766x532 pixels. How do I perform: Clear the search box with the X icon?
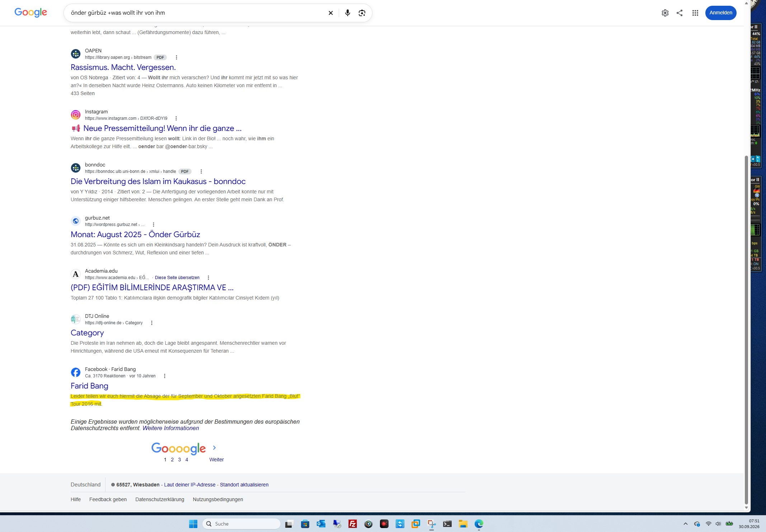coord(331,13)
